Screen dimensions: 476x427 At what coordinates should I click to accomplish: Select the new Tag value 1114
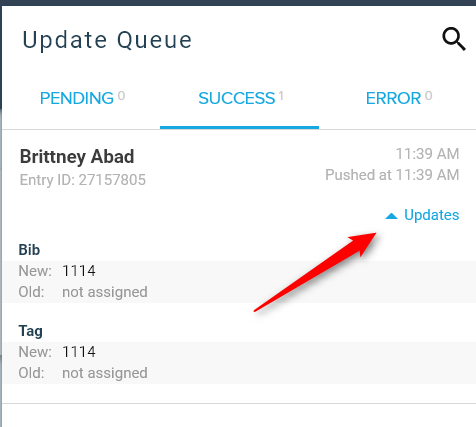[x=79, y=352]
